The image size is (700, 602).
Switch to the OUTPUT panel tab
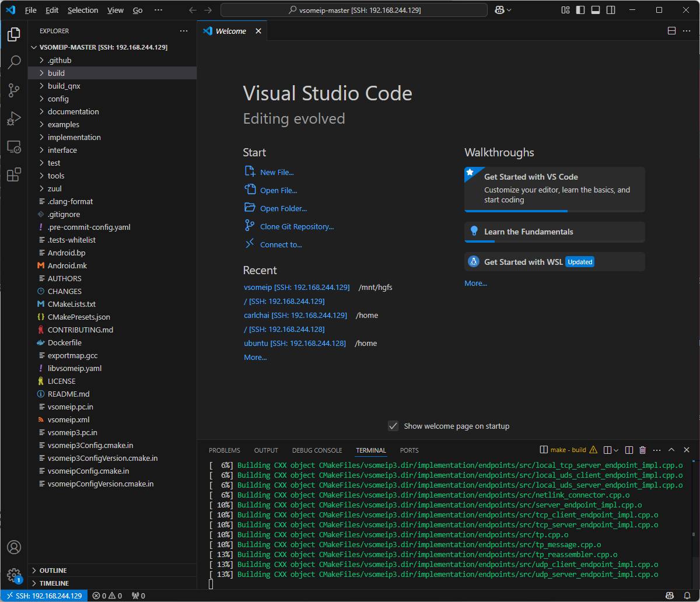coord(266,450)
